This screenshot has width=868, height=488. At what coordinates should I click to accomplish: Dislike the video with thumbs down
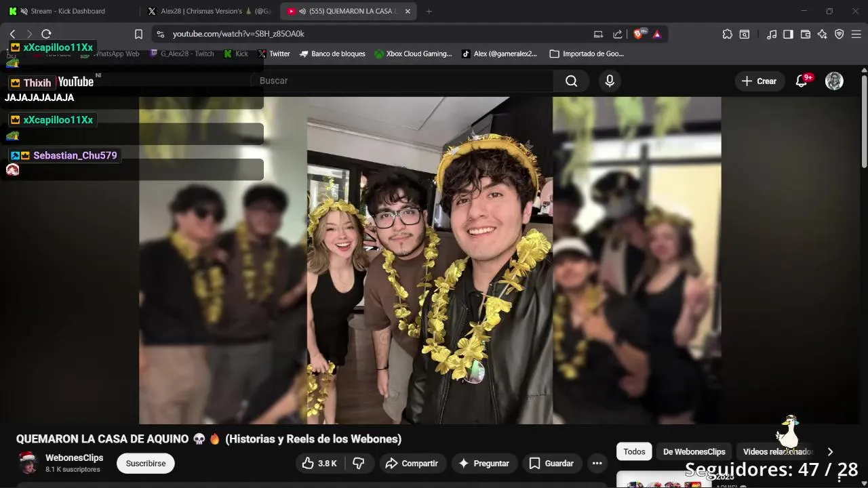(x=359, y=463)
